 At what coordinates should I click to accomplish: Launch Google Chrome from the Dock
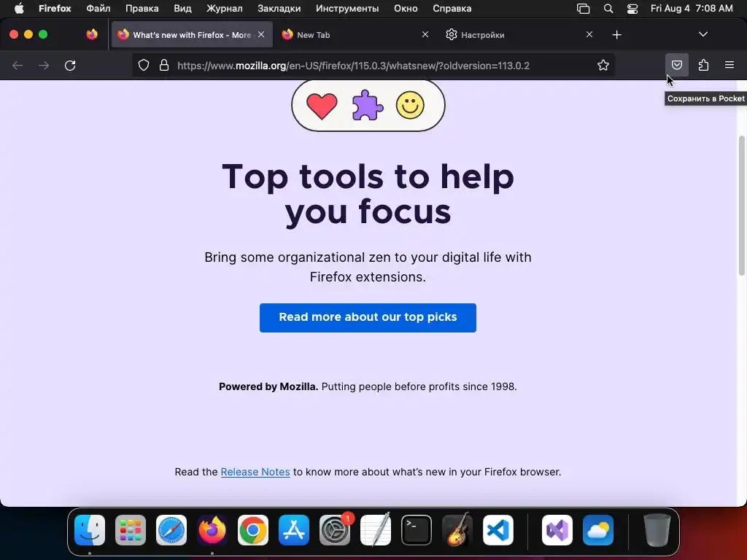click(x=253, y=530)
